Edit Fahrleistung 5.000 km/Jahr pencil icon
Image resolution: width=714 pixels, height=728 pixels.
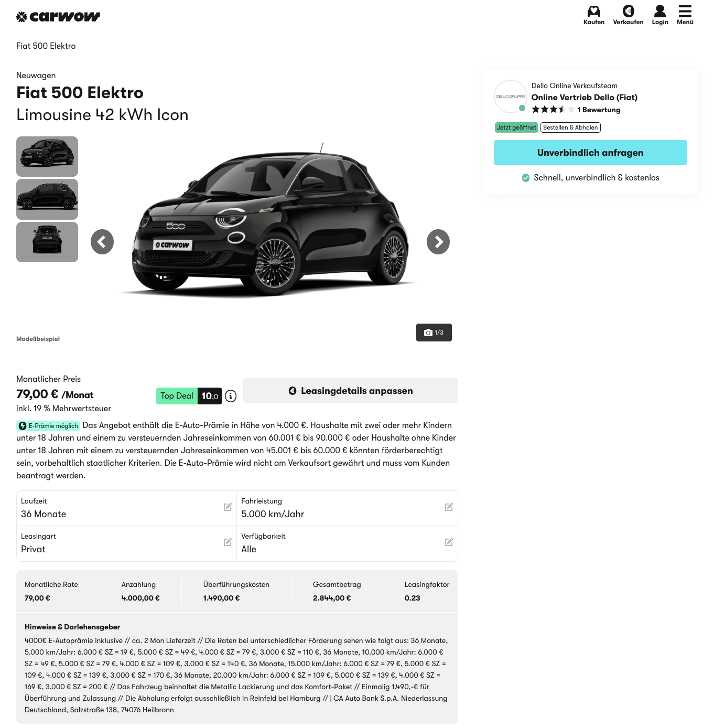[x=449, y=507]
